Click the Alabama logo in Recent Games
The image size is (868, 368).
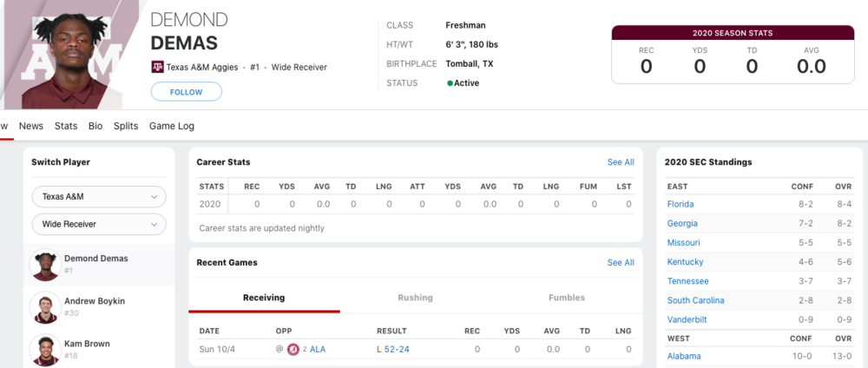(293, 349)
